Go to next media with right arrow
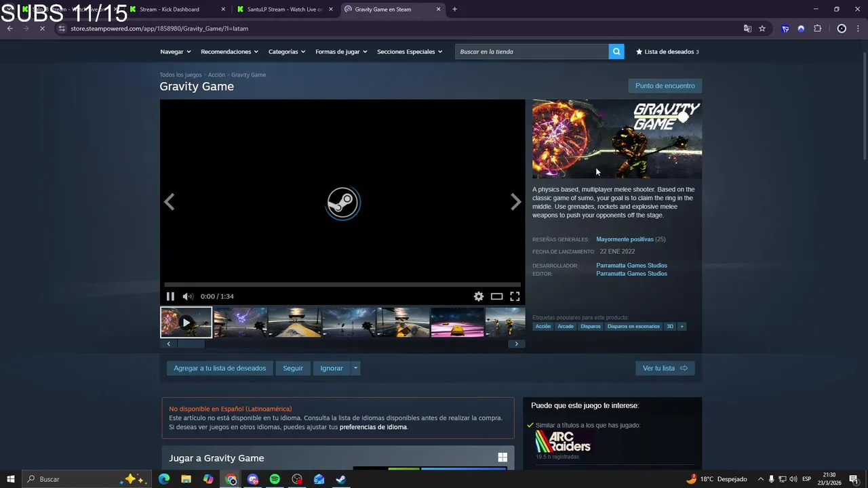The image size is (868, 488). click(x=516, y=202)
